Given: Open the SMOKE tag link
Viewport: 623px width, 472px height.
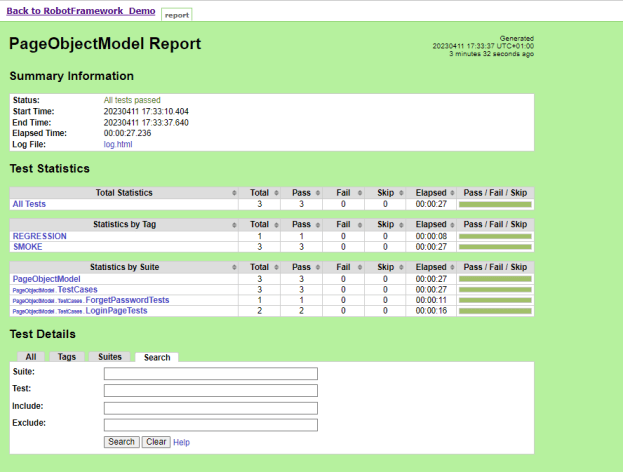Looking at the screenshot, I should (27, 247).
